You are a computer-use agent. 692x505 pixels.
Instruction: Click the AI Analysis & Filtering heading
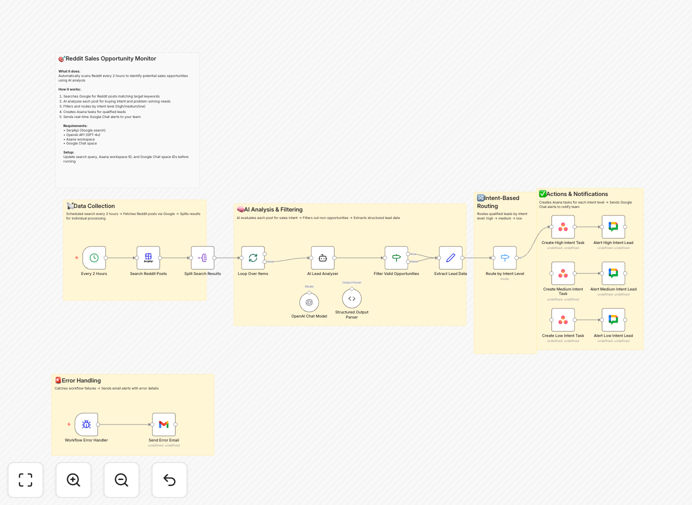(270, 209)
